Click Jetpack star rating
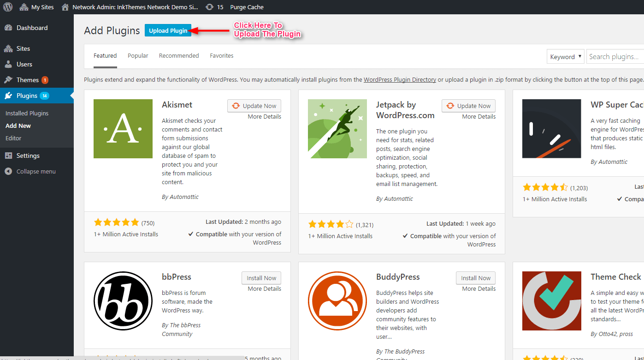Image resolution: width=644 pixels, height=360 pixels. (x=331, y=224)
